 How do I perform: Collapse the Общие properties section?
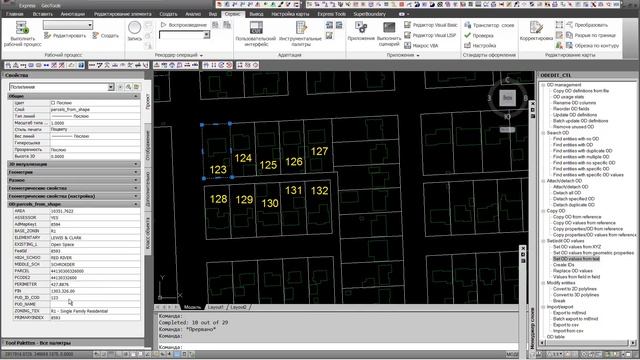pos(136,96)
